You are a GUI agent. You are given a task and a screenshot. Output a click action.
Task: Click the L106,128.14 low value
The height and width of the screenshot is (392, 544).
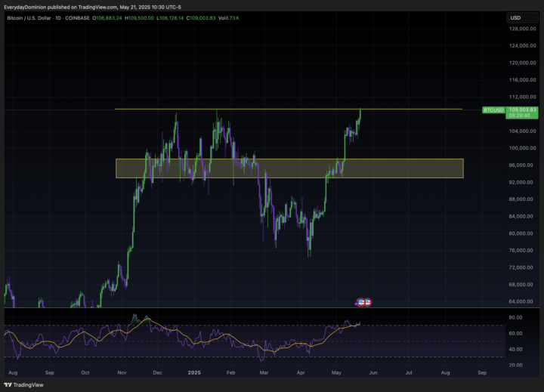point(170,18)
